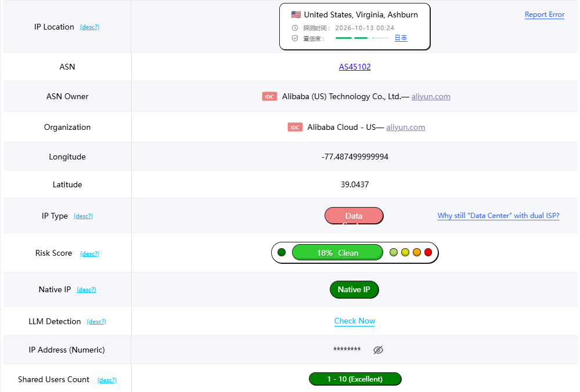
Task: Click the red Data Center type badge
Action: coord(354,216)
